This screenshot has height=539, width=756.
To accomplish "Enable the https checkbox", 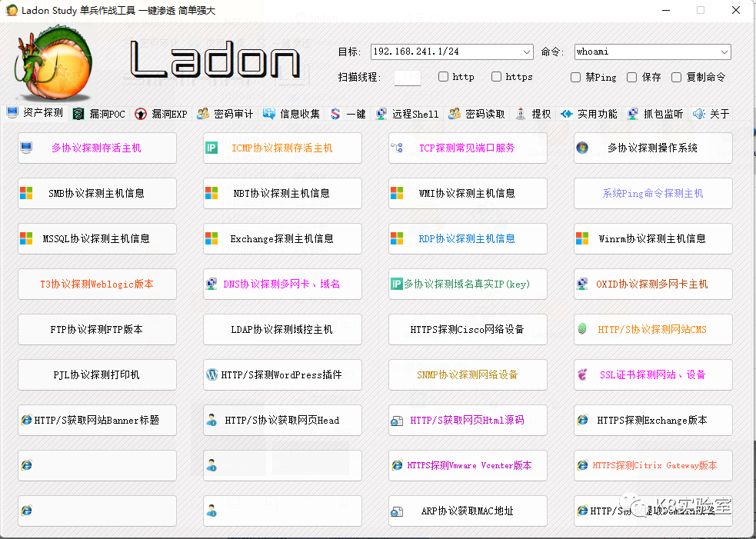I will [496, 77].
